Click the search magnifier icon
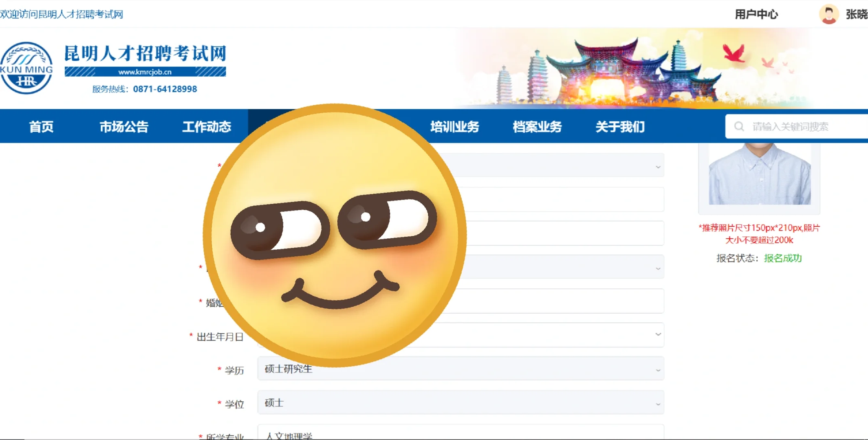 (739, 127)
